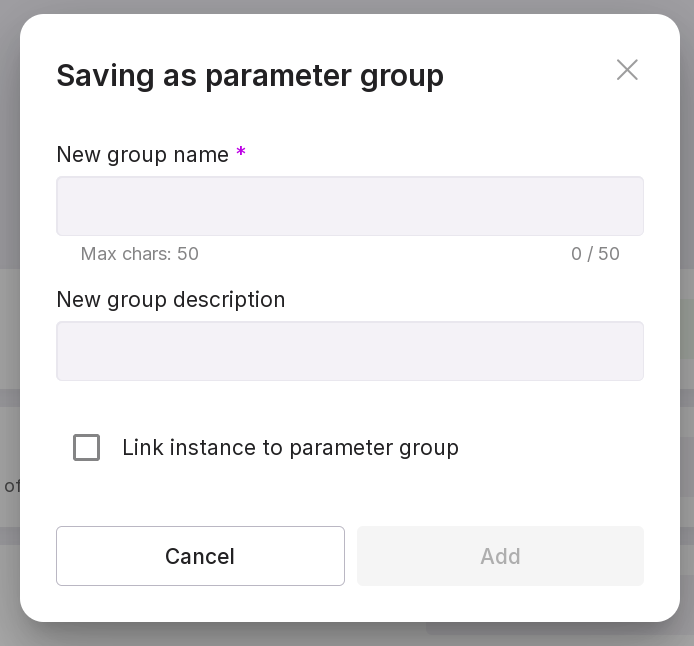Click the "0 / 50" character counter
Viewport: 694px width, 646px height.
[595, 254]
